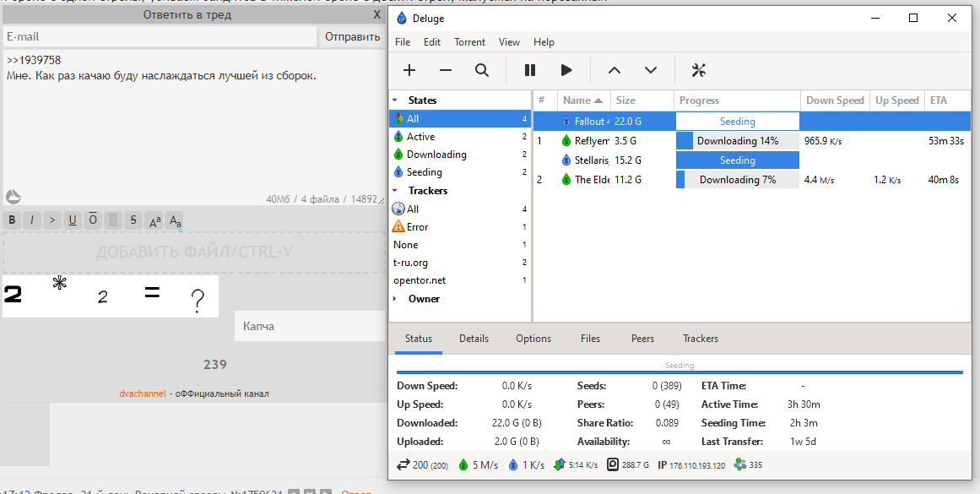Collapse the Trackers filter group
980x494 pixels.
(x=394, y=191)
